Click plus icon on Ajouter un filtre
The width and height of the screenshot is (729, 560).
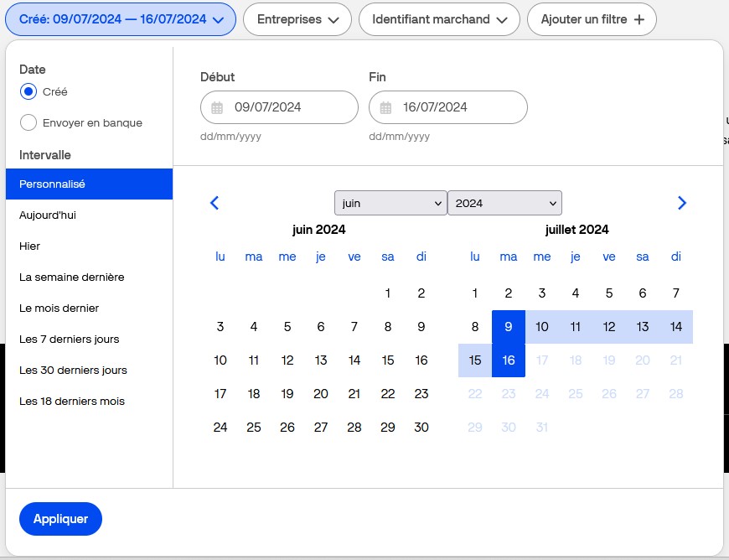pos(639,19)
